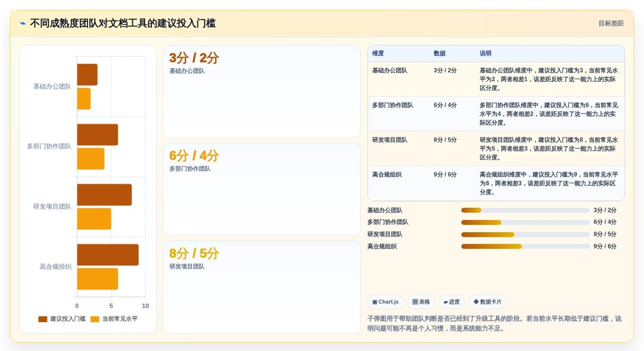Click 基础办公团队 chart axis label
644x351 pixels.
point(52,87)
